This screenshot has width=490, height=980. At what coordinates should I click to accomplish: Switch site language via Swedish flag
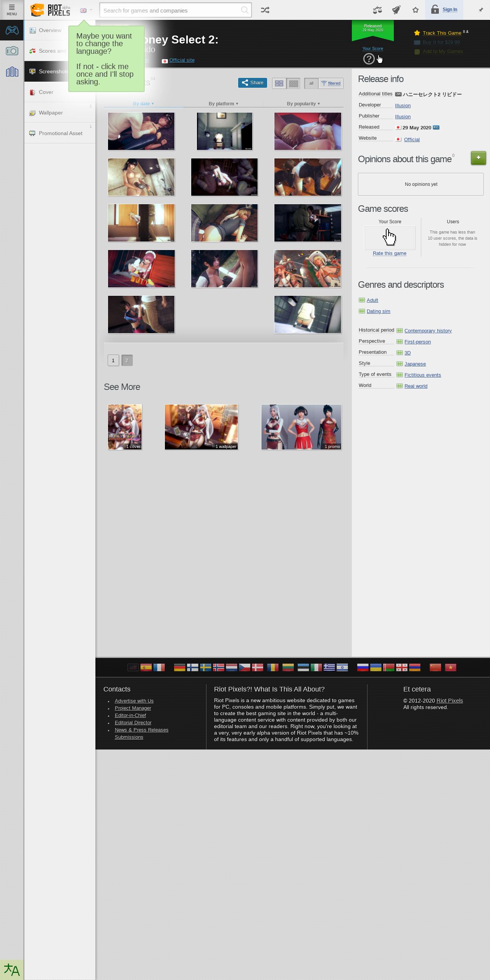(x=205, y=667)
